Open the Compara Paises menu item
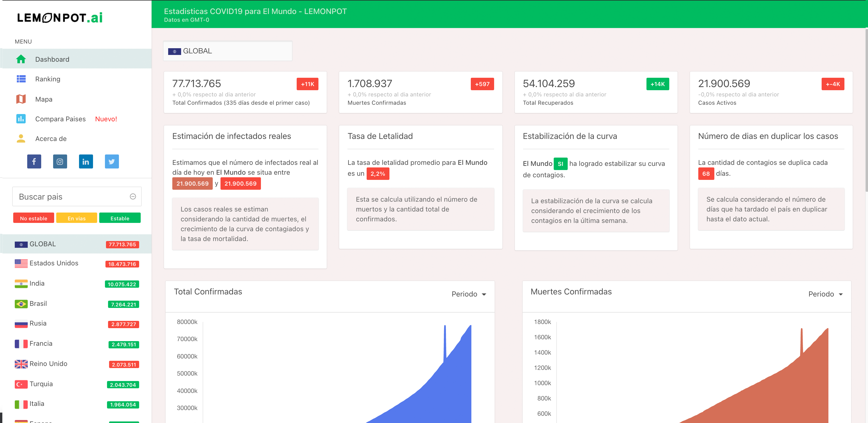Viewport: 868px width, 423px height. click(76, 119)
